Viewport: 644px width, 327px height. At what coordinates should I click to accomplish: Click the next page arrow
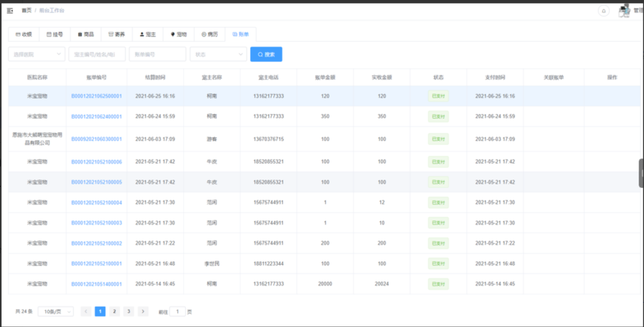point(143,311)
